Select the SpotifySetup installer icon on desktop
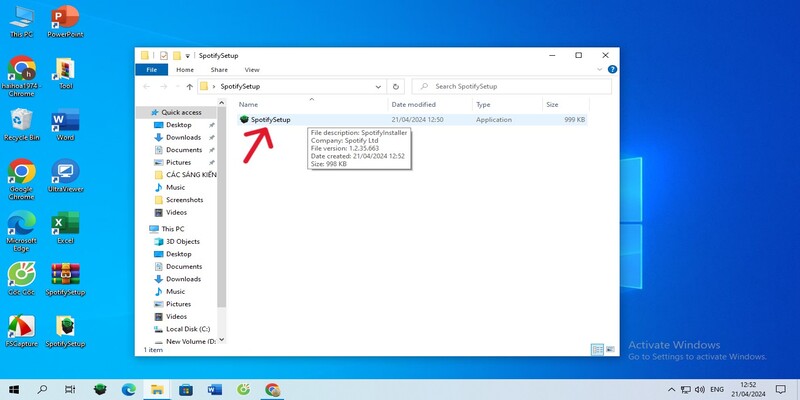This screenshot has height=400, width=800. pos(65,331)
